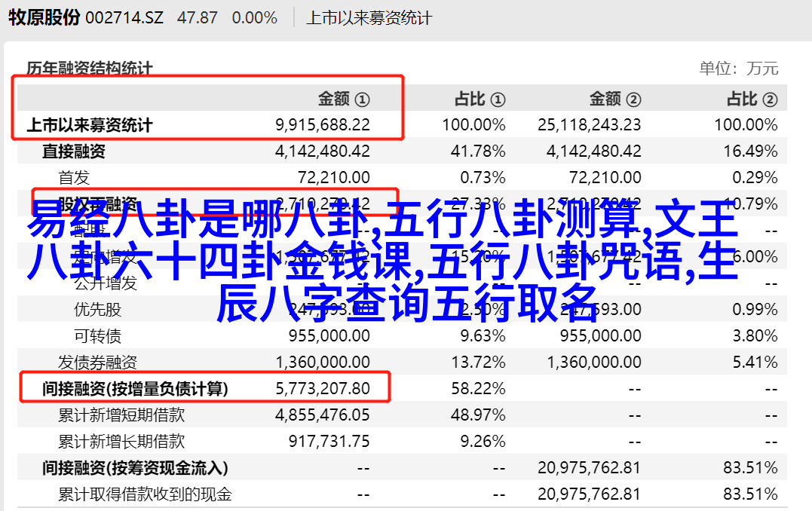Select the 直接融资 row label
This screenshot has height=511, width=812.
click(x=74, y=151)
